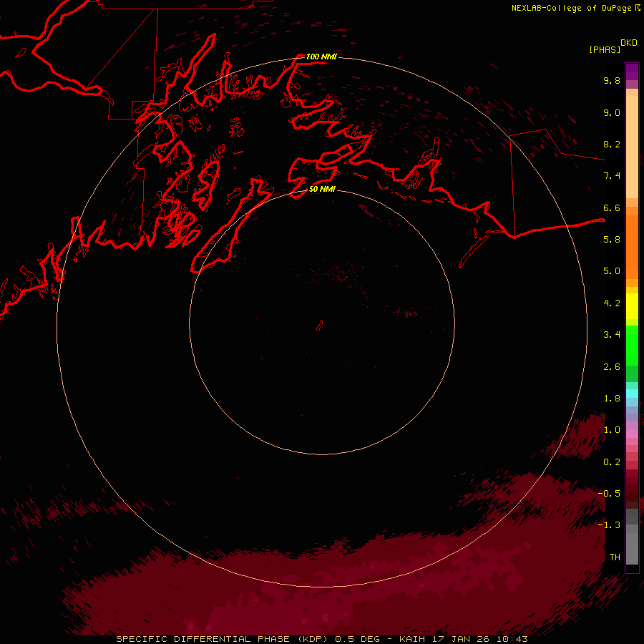
Task: Click the 1.8 value on color scale
Action: coord(612,399)
